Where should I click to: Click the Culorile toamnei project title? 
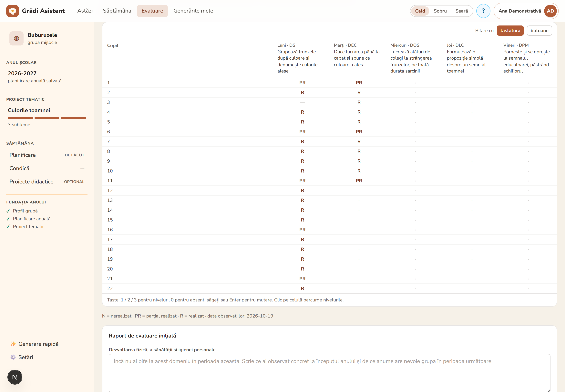point(29,110)
